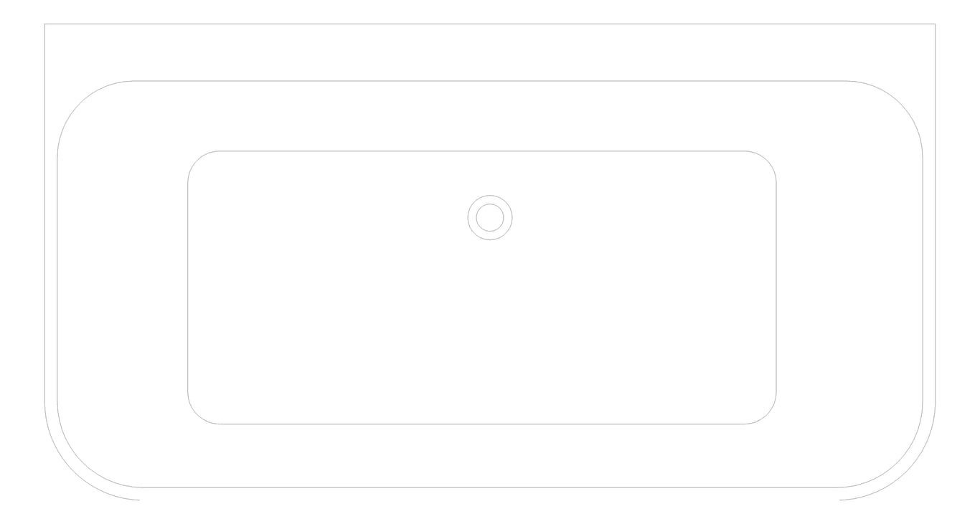
Task: Click the outermost frame's top-left square corner
Action: pos(45,24)
